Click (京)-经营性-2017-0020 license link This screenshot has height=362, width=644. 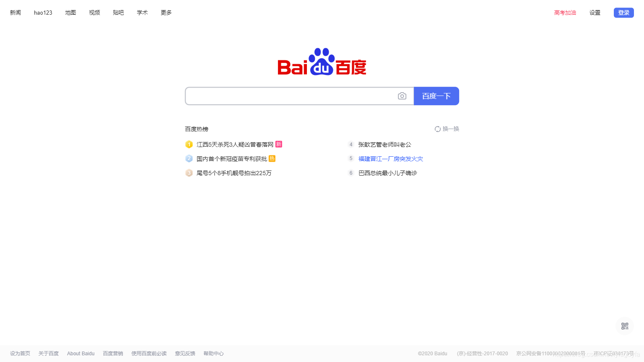(x=483, y=354)
